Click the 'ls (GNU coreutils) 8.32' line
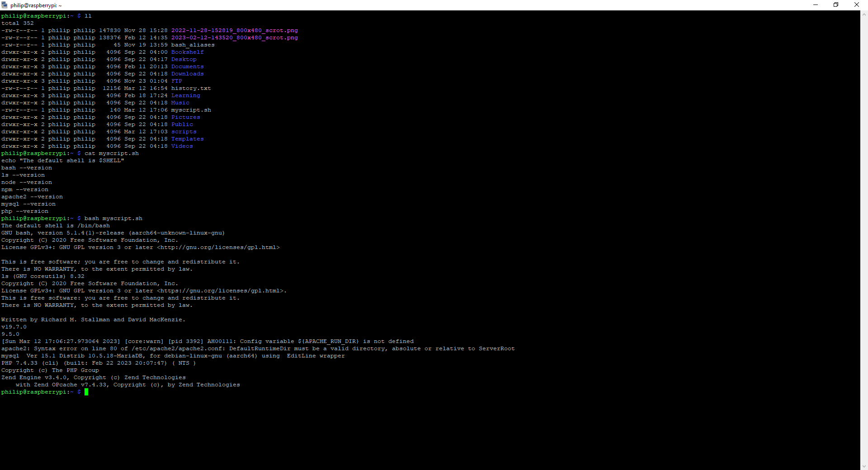Image resolution: width=868 pixels, height=470 pixels. pos(42,276)
